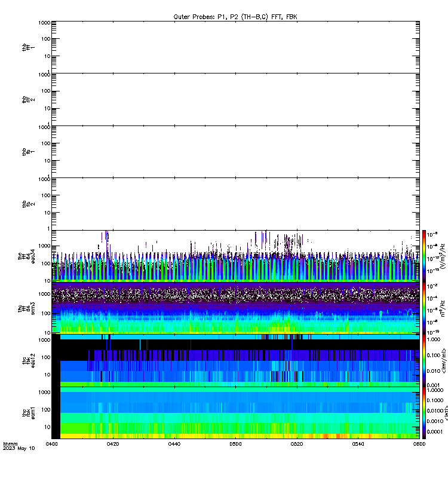The height and width of the screenshot is (478, 448).
Task: Click the 0600 time axis label
Action: (x=419, y=444)
